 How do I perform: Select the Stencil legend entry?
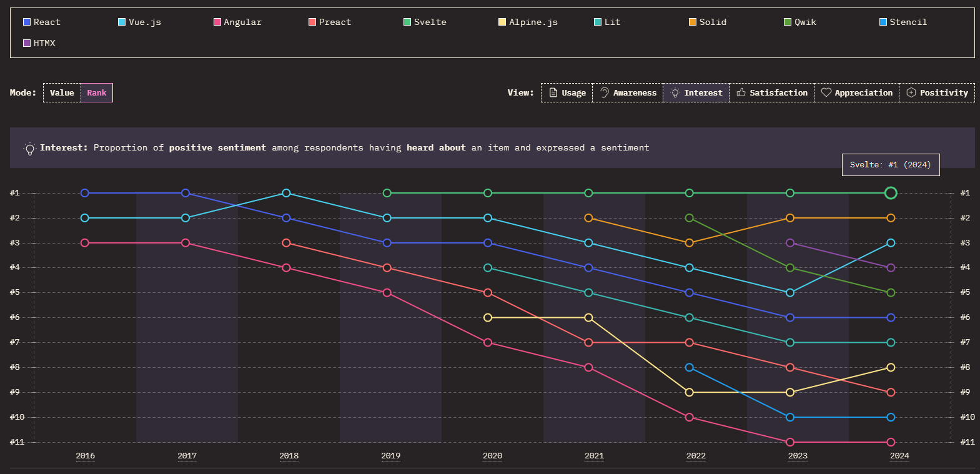click(903, 22)
